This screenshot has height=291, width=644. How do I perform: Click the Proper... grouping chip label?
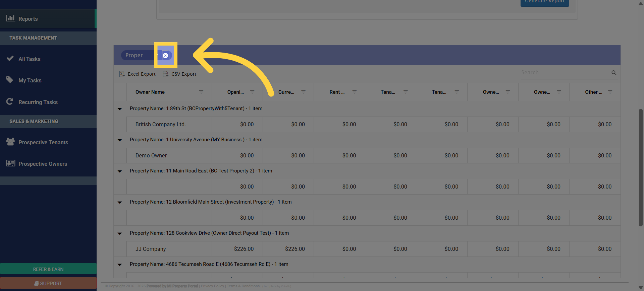click(x=137, y=55)
